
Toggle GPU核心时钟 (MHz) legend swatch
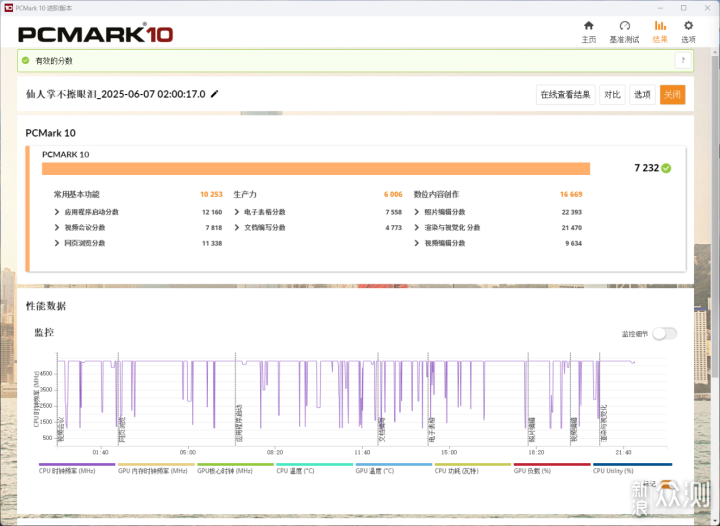(x=235, y=464)
